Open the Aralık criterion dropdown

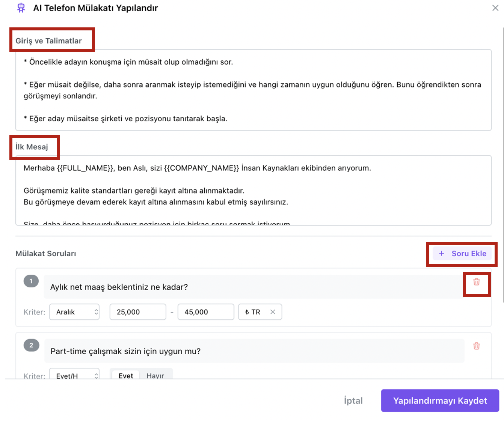pos(74,312)
